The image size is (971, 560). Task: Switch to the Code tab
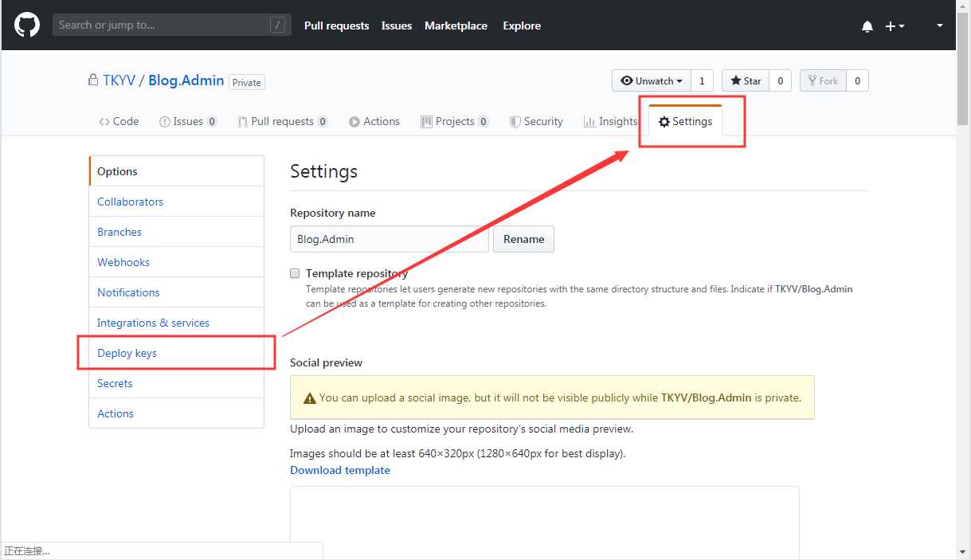(119, 121)
